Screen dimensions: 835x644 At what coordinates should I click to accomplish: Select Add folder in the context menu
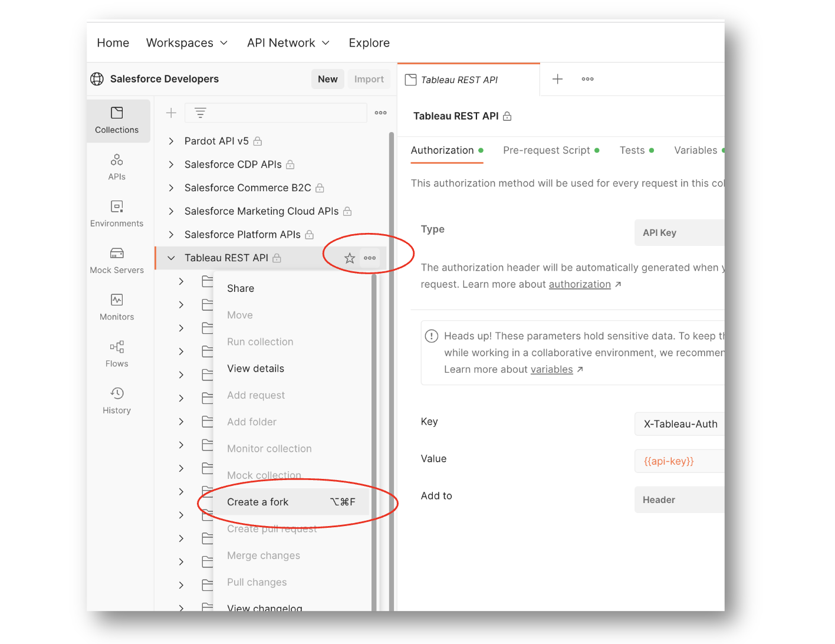point(252,422)
